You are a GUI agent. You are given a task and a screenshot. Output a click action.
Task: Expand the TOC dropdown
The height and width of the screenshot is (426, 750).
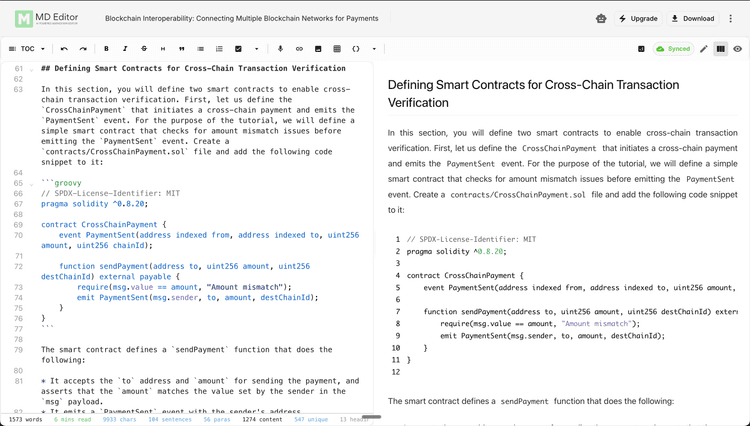(27, 48)
